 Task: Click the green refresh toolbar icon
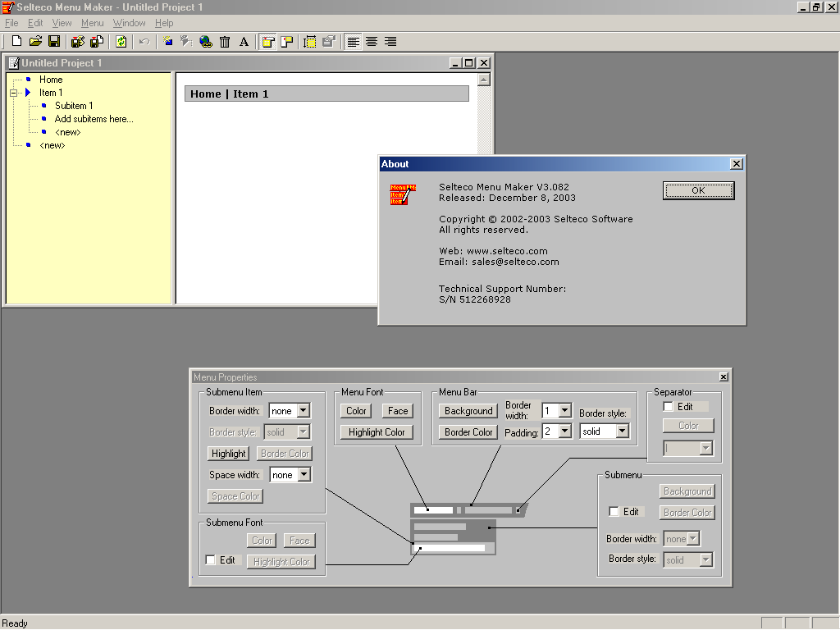[121, 42]
